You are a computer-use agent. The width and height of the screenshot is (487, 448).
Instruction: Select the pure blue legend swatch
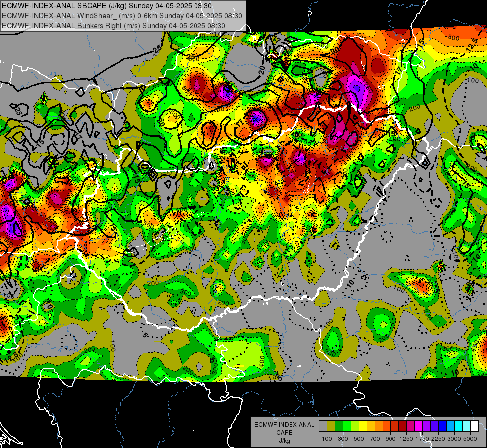coord(443,426)
